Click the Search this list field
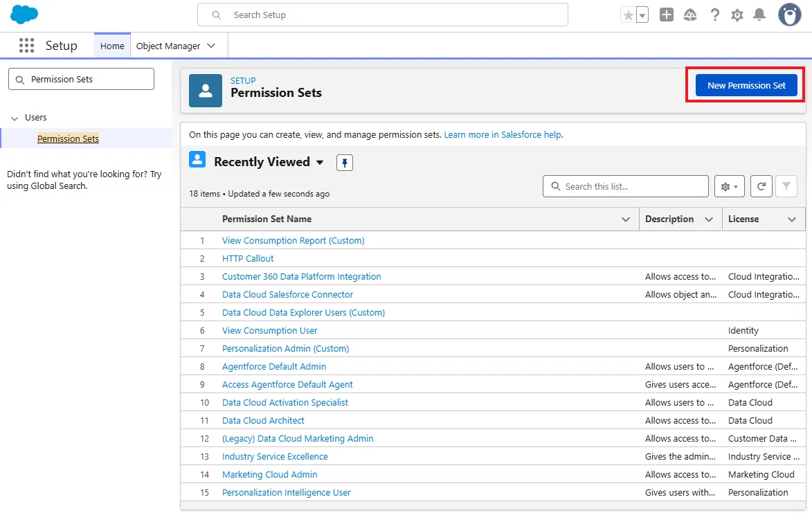This screenshot has width=812, height=515. point(626,186)
